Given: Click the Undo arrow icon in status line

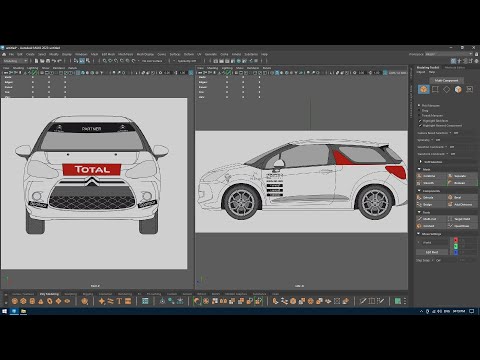Looking at the screenshot, I should (54, 61).
